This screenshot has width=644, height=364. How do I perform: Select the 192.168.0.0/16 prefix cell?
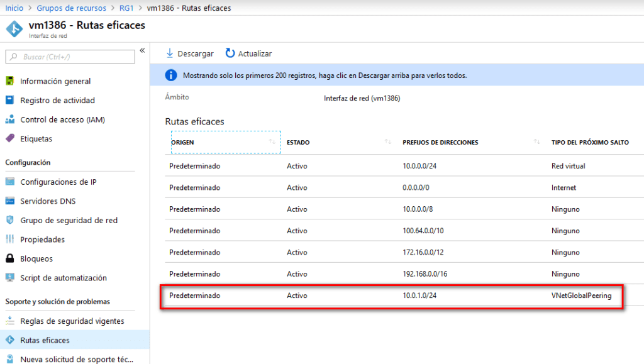point(425,273)
